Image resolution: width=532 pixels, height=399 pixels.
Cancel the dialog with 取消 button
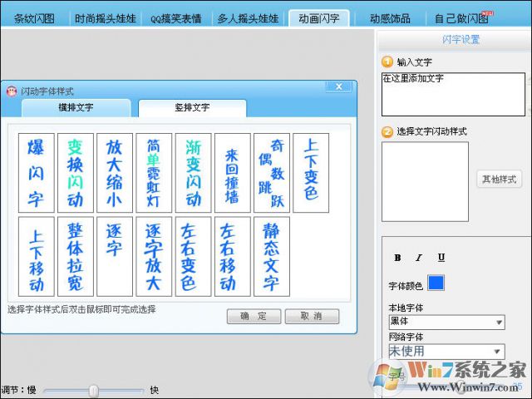tap(312, 316)
